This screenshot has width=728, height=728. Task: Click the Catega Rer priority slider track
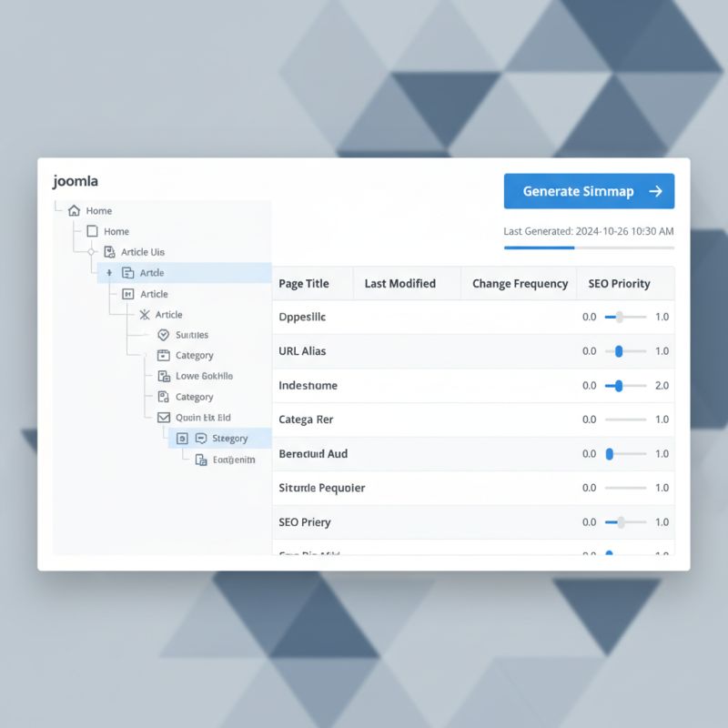pyautogui.click(x=625, y=420)
